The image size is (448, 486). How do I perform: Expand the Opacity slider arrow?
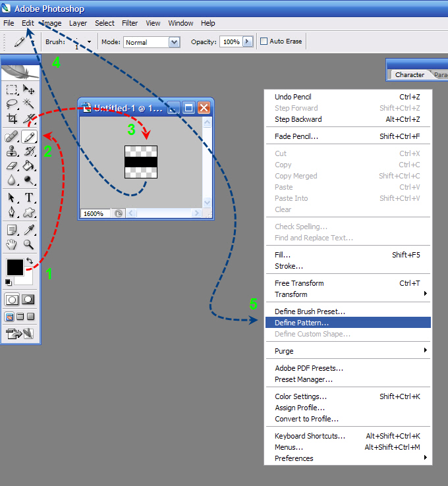(248, 41)
